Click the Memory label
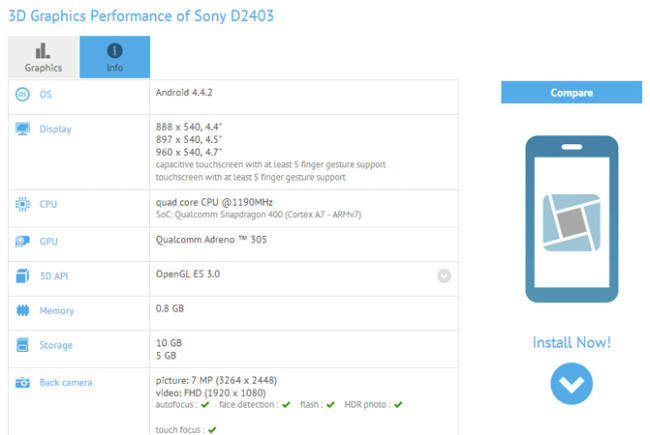The image size is (650, 435). tap(57, 311)
